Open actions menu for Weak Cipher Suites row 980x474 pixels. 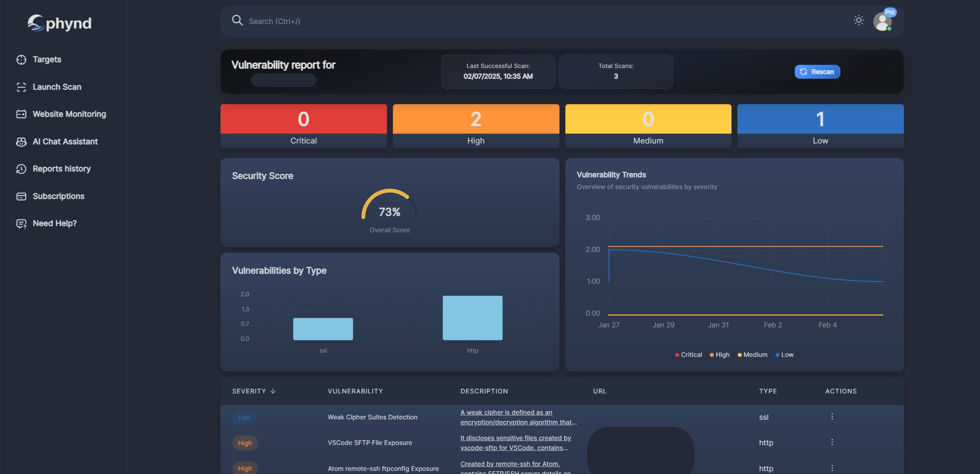(832, 417)
